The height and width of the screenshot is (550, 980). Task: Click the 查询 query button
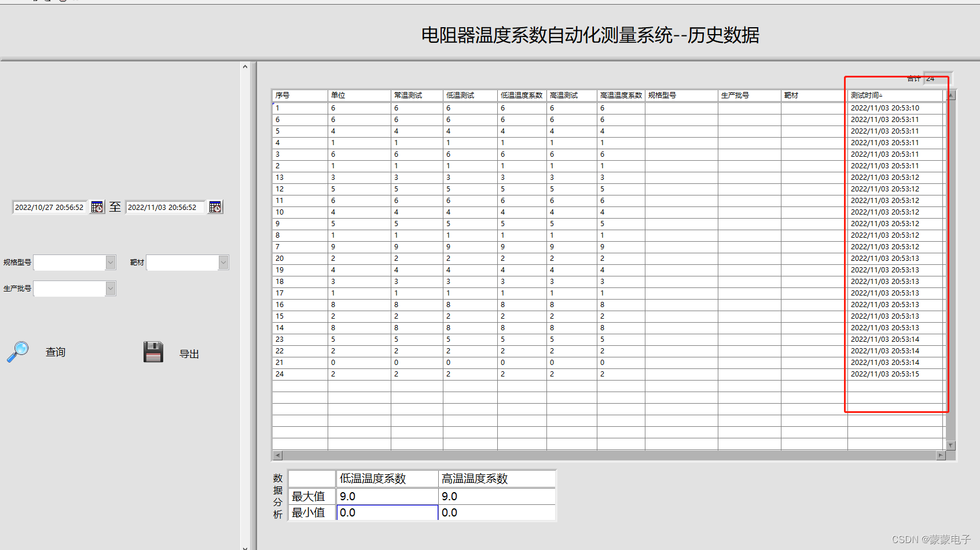point(55,352)
